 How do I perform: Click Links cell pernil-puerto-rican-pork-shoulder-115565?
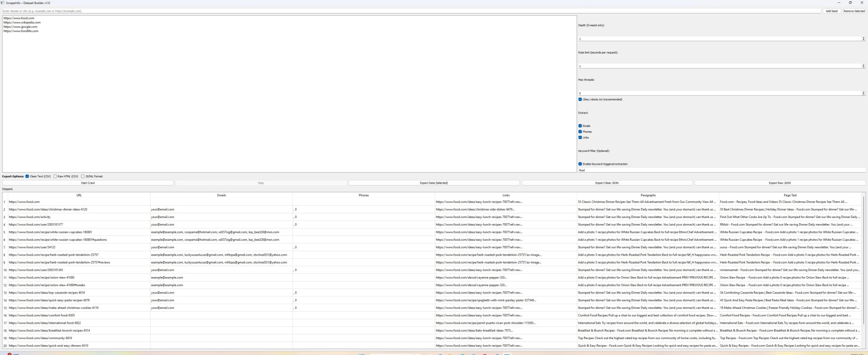coord(506,323)
